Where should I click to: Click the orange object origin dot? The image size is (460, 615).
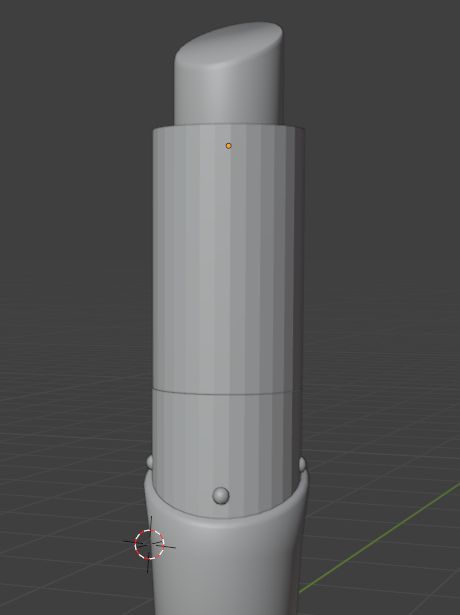point(229,146)
